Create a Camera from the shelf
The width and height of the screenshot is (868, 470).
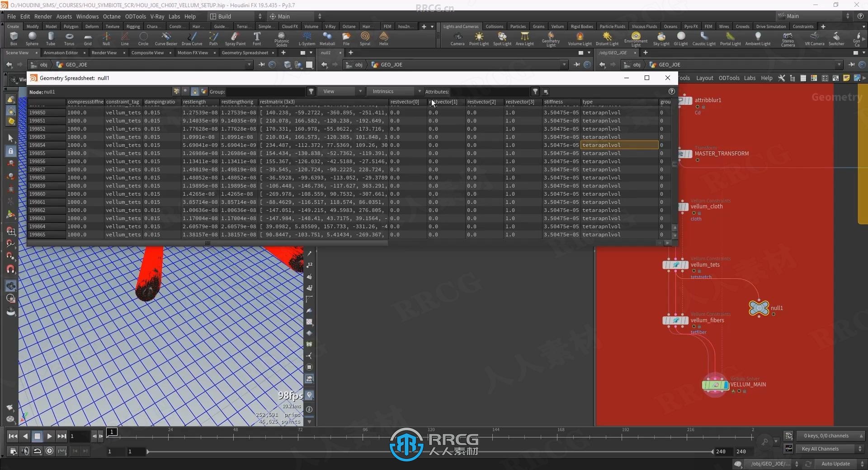(x=458, y=39)
